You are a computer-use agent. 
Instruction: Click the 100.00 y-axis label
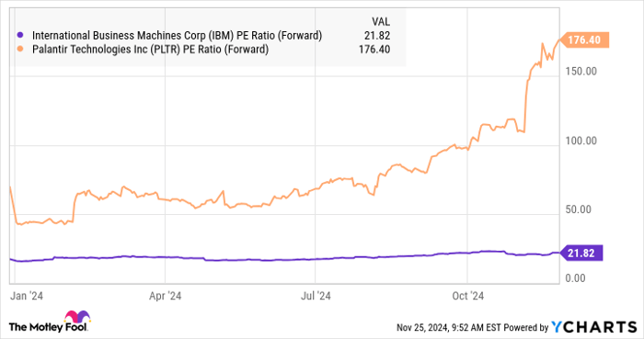pyautogui.click(x=581, y=141)
